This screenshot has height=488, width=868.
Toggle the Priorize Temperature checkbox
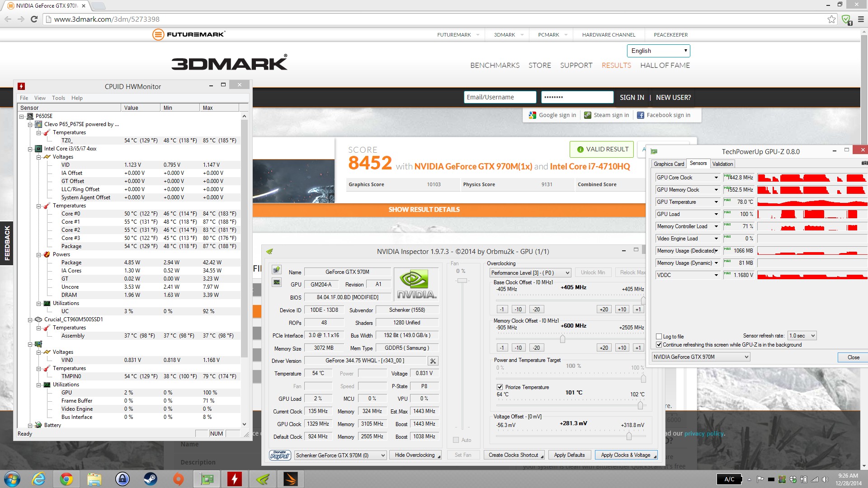(x=500, y=387)
